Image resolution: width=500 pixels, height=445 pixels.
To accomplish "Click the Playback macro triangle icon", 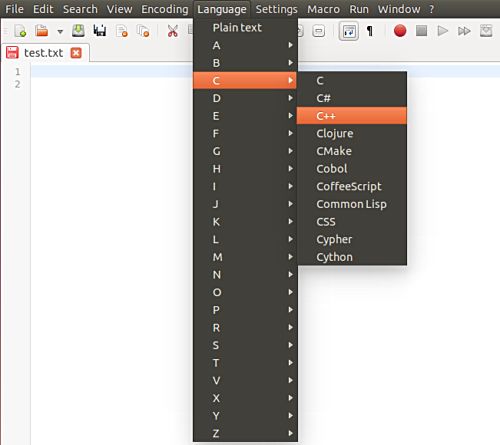I will coord(443,31).
